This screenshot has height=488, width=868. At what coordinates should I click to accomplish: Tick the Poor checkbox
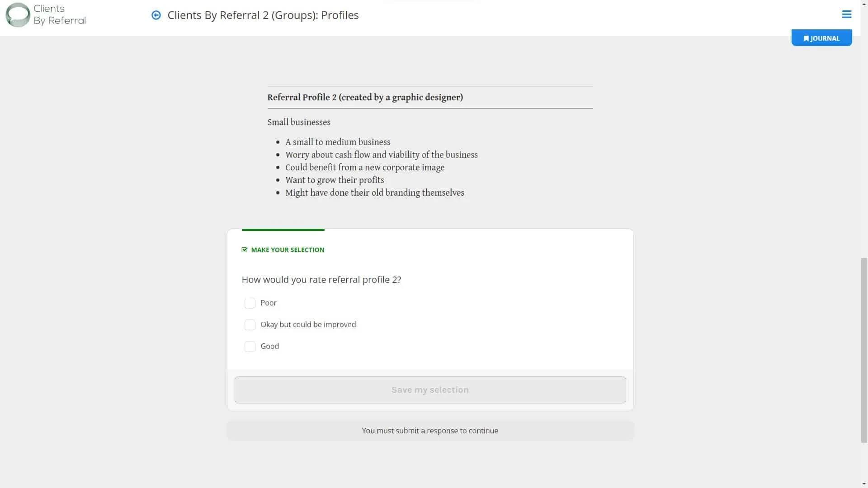point(250,303)
